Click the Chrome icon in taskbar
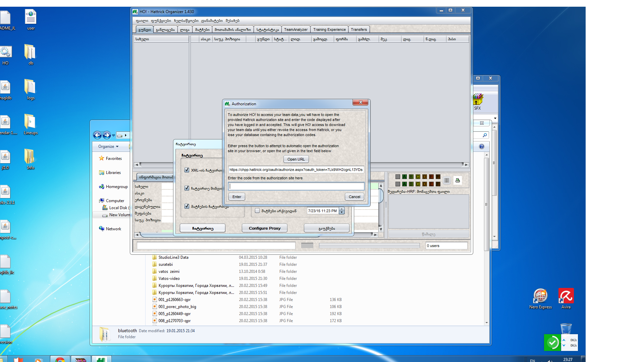Image resolution: width=644 pixels, height=362 pixels. (60, 359)
